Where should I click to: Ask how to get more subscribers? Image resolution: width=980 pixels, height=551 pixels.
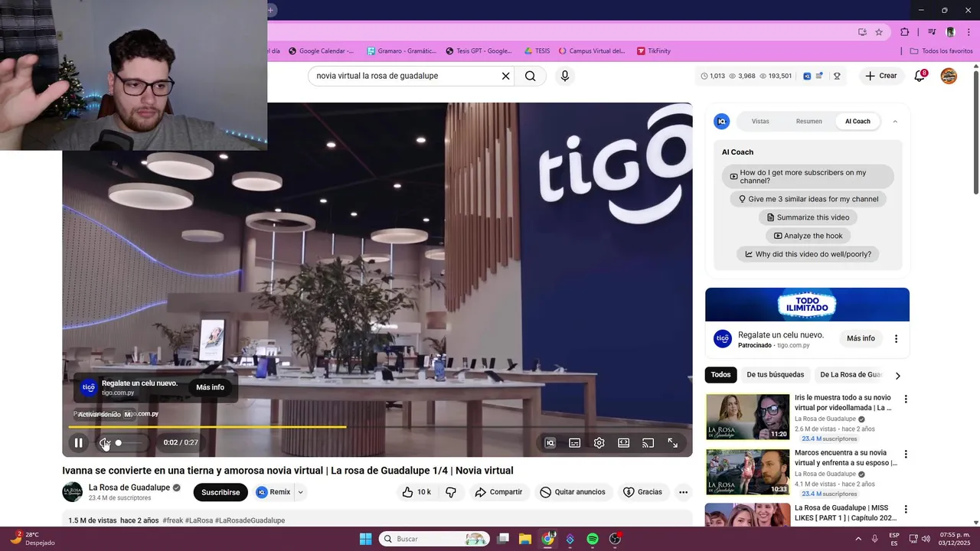click(808, 177)
